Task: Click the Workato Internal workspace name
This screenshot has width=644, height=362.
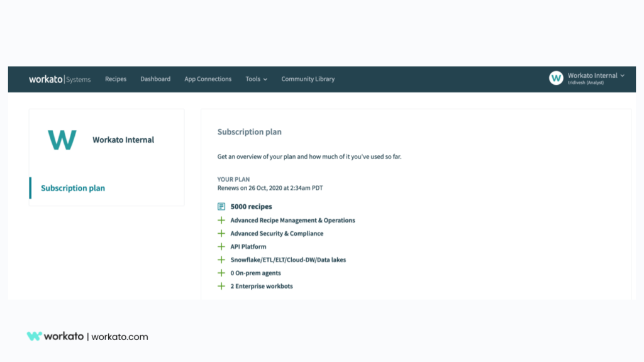Action: point(123,140)
